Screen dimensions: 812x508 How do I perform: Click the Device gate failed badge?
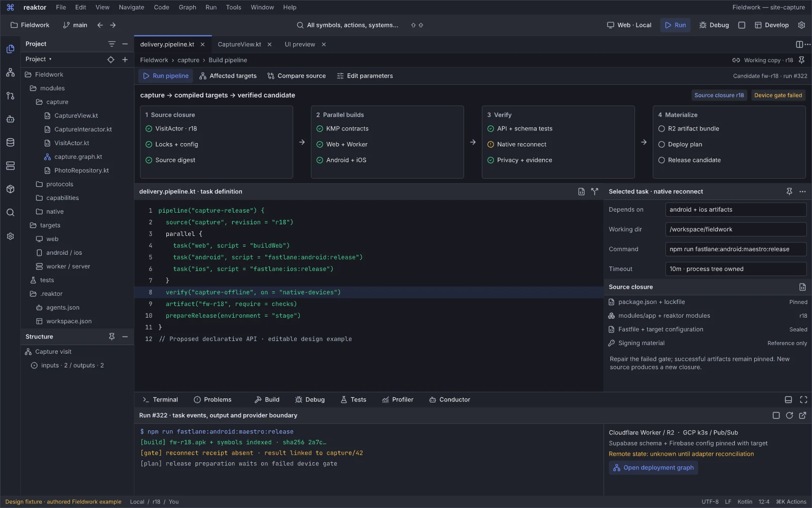pyautogui.click(x=778, y=95)
